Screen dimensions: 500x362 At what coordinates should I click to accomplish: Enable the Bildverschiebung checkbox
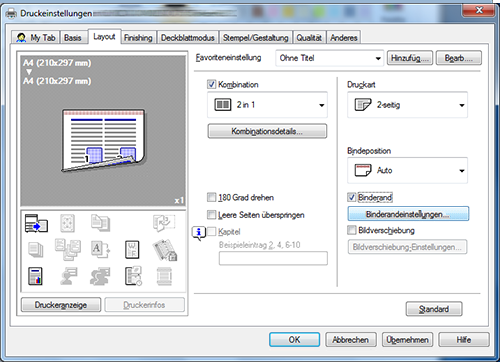352,230
